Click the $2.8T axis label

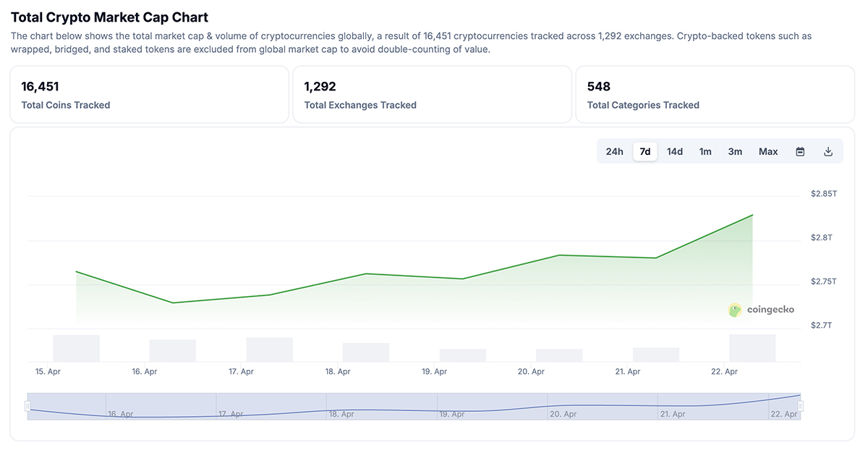pos(822,237)
